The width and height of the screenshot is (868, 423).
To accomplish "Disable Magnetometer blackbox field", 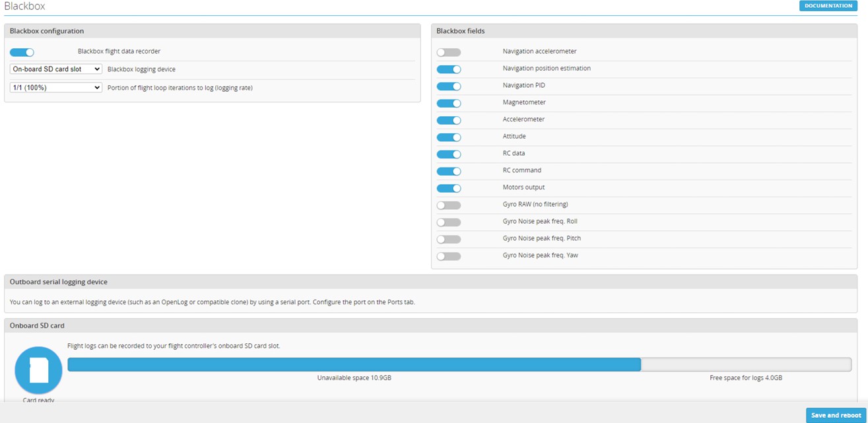I will coord(449,103).
